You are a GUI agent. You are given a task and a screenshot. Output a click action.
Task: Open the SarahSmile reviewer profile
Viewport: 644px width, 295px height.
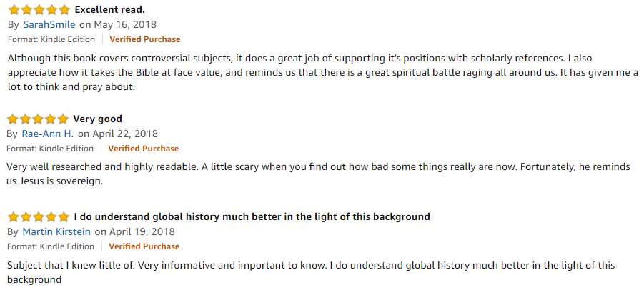[49, 24]
